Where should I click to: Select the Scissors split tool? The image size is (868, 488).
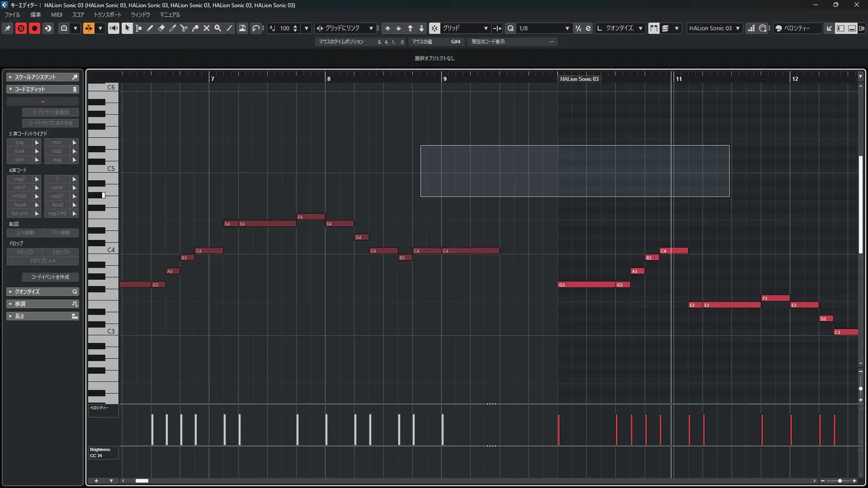tap(184, 28)
